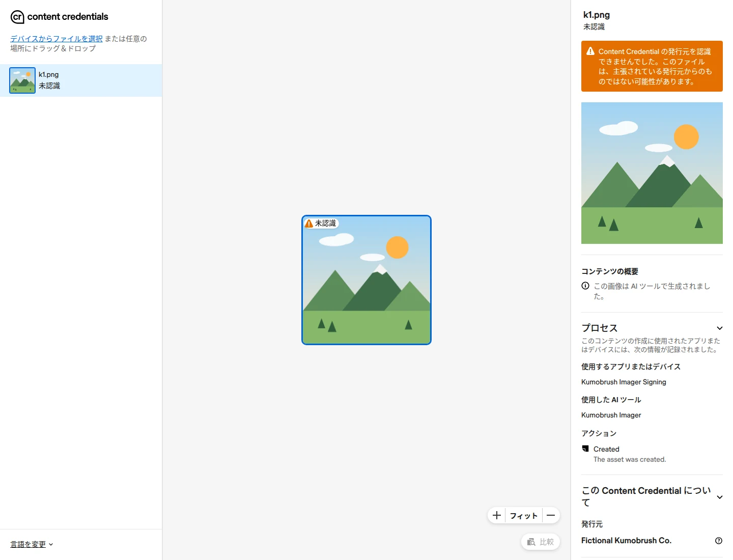
Task: Click the k1.png title in right panel
Action: tap(597, 15)
